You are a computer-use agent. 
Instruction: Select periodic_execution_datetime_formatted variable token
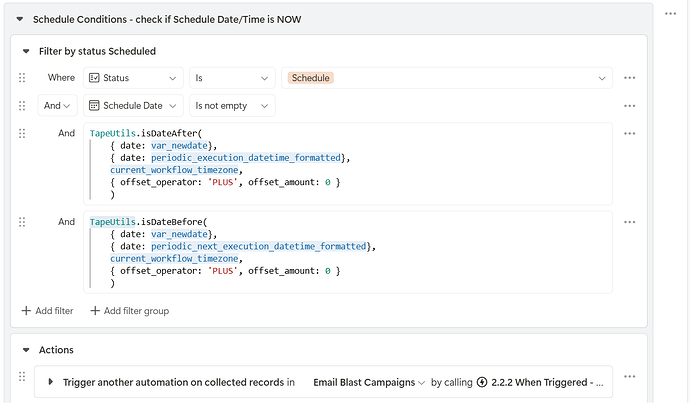(246, 158)
